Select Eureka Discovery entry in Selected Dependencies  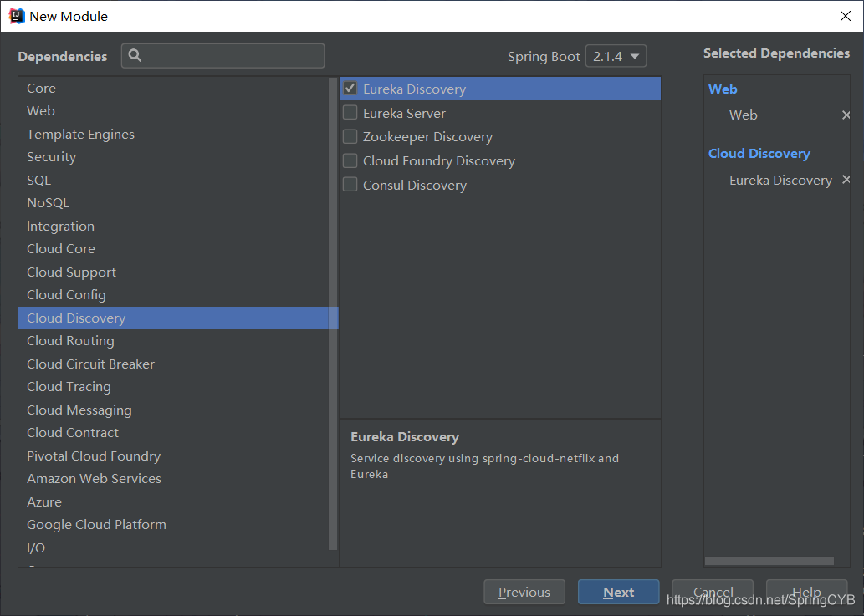780,180
